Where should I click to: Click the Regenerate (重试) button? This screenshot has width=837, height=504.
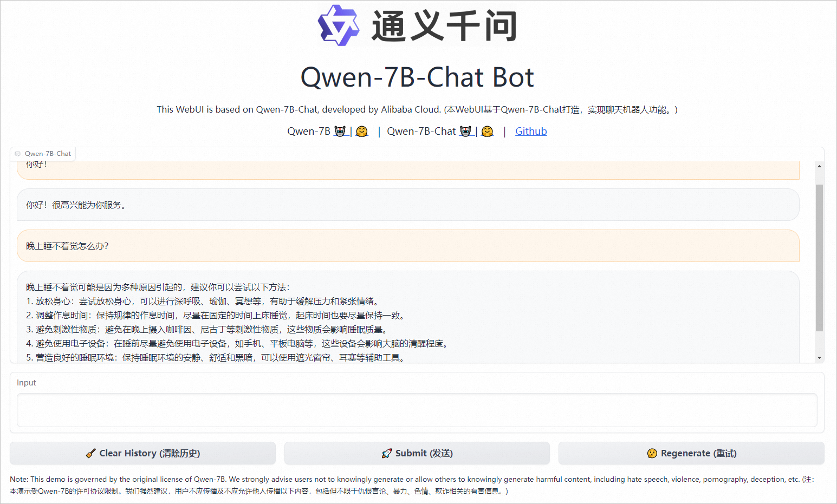click(691, 453)
